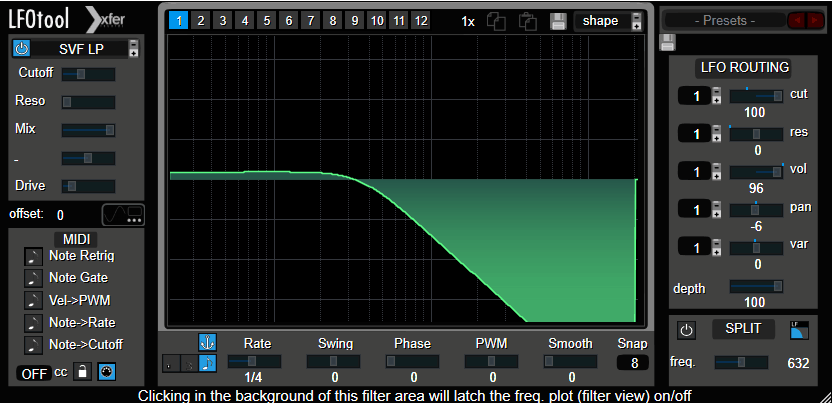
Task: Click the SPLIT low-frequency band icon
Action: click(x=800, y=330)
